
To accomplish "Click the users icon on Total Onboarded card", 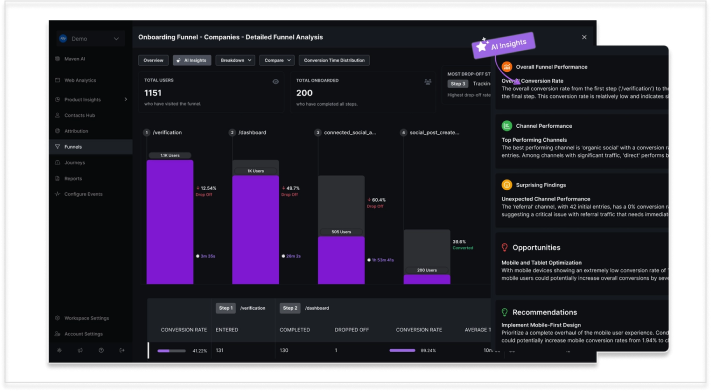I will click(x=428, y=82).
